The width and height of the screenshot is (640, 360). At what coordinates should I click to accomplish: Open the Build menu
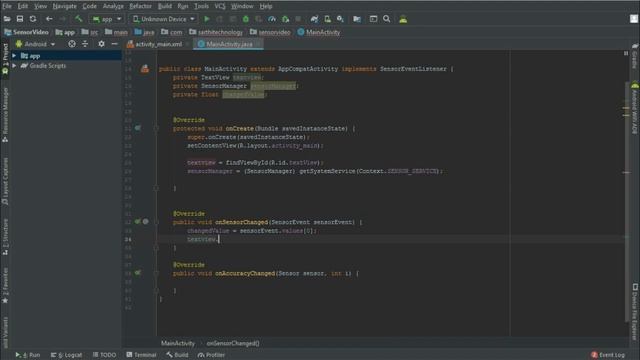(164, 6)
